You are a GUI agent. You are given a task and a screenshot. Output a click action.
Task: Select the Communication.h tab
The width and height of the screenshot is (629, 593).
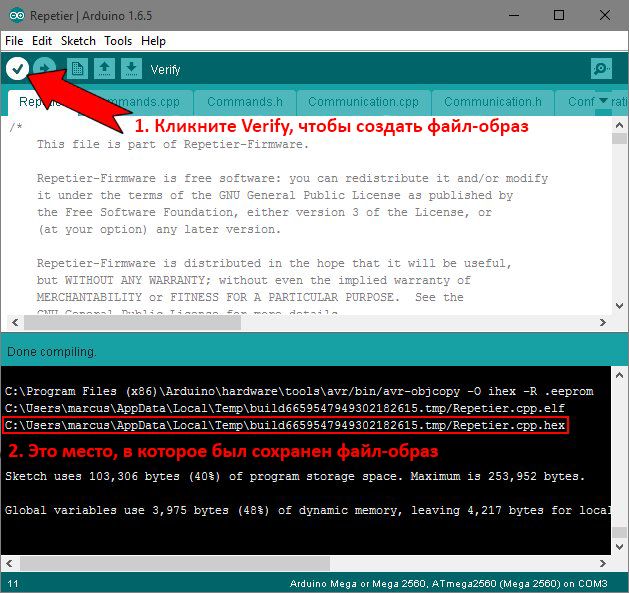(492, 102)
